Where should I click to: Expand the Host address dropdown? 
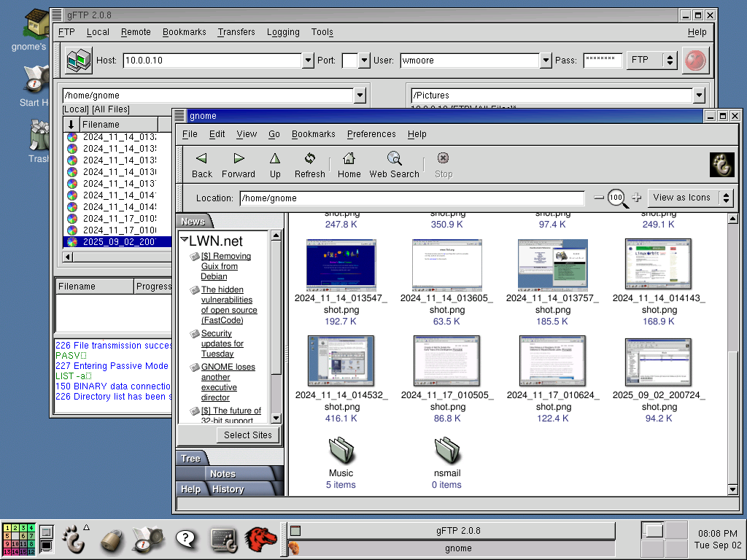click(x=308, y=61)
